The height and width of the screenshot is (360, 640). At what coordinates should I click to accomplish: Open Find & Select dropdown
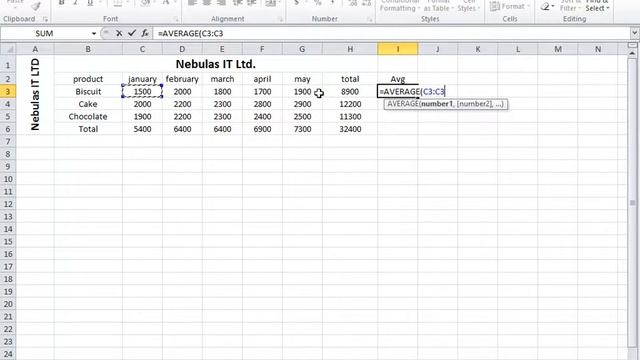click(597, 5)
